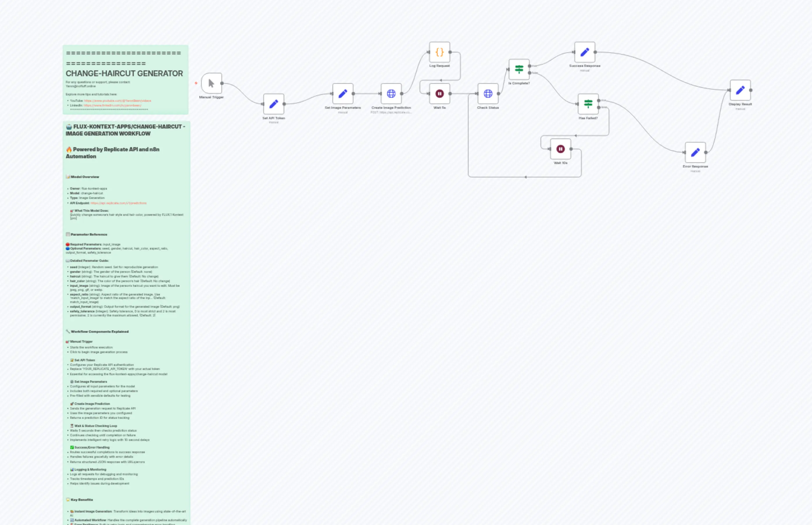Select the Manual Trigger node

[x=211, y=83]
